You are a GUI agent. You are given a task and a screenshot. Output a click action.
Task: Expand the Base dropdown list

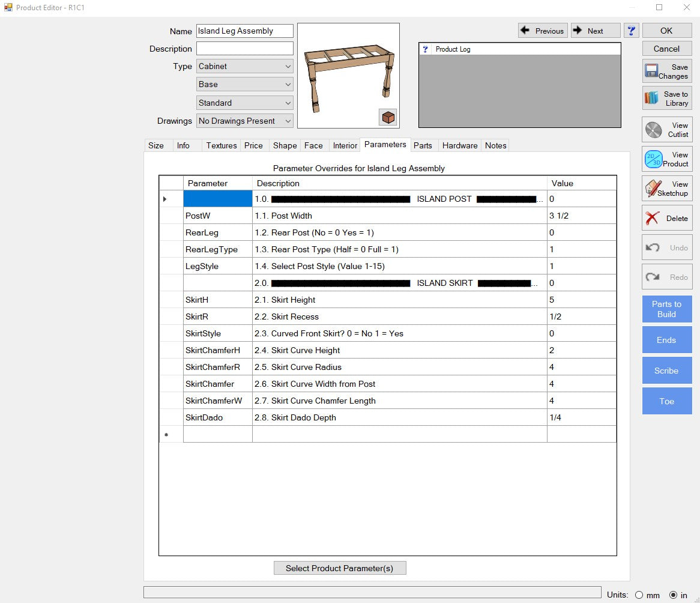point(244,85)
